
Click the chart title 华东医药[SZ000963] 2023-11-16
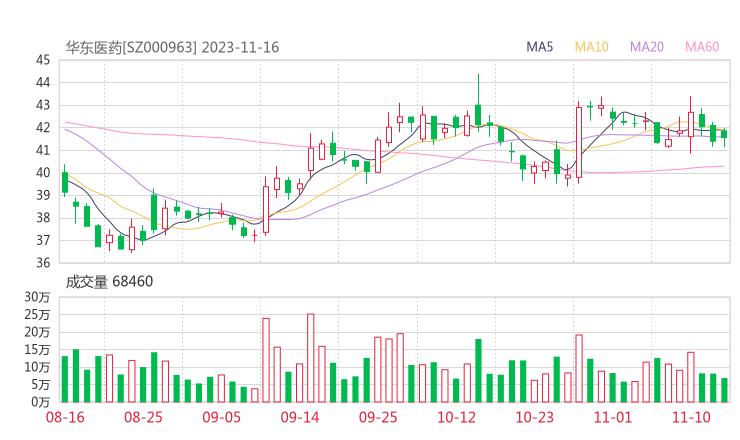[x=172, y=47]
